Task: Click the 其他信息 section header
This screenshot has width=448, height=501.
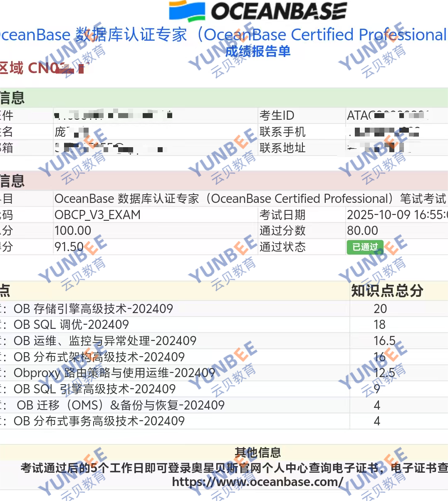Action: tap(257, 452)
